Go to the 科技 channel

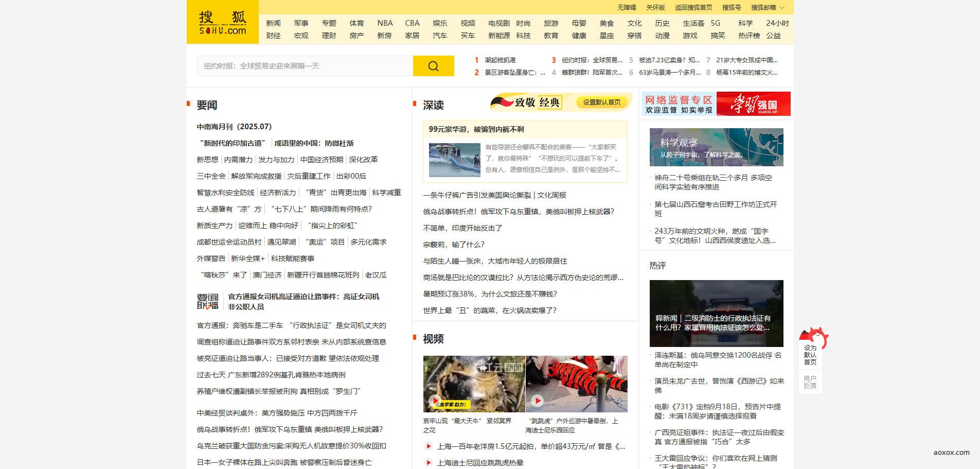coord(523,36)
